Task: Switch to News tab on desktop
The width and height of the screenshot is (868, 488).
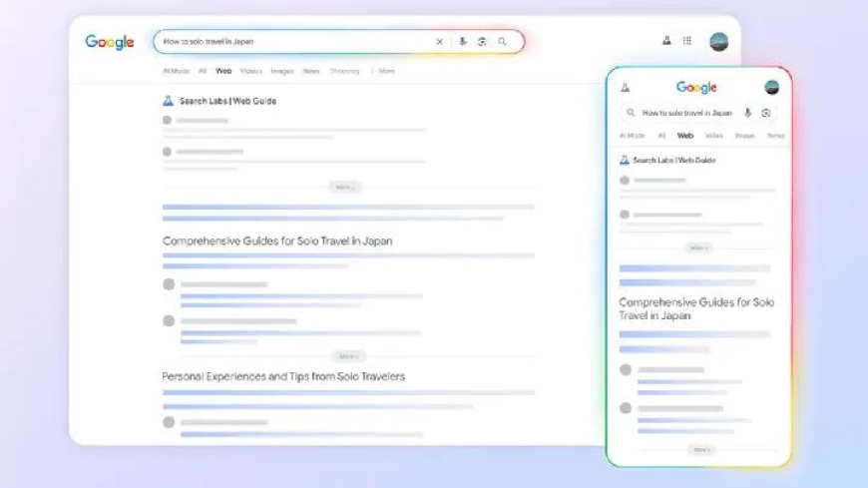Action: pos(311,71)
